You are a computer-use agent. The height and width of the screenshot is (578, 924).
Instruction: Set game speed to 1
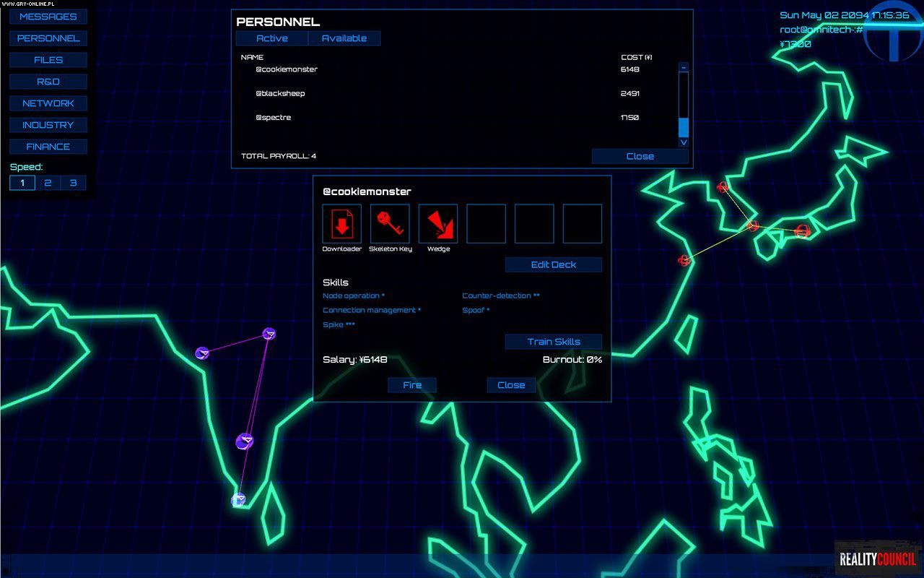[22, 183]
